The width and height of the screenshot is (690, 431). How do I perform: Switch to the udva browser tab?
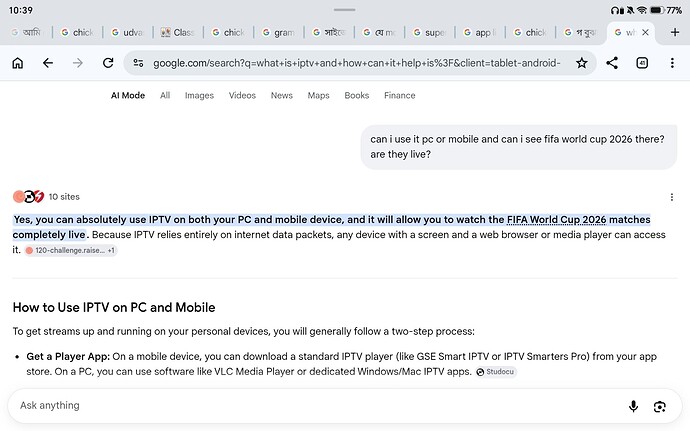coord(128,32)
